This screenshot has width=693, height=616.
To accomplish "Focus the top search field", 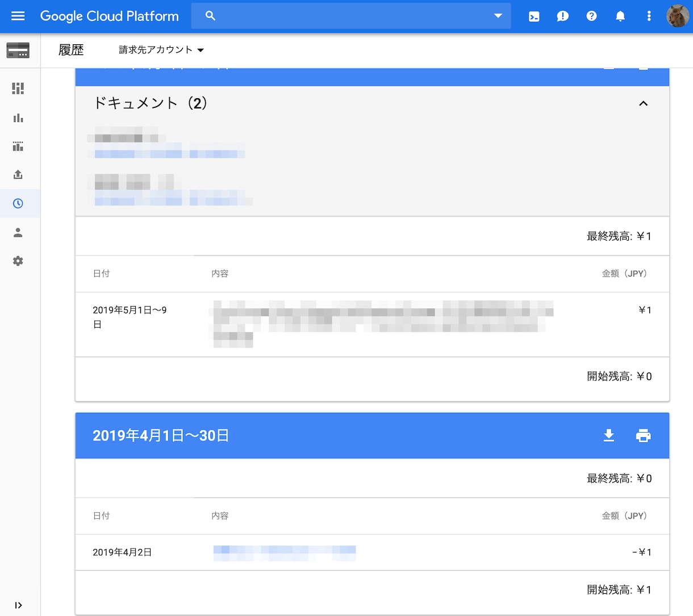I will point(351,16).
